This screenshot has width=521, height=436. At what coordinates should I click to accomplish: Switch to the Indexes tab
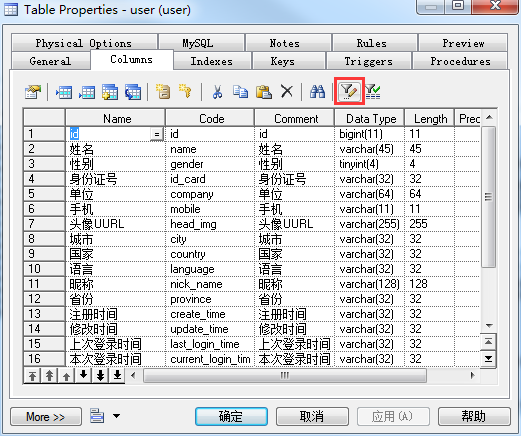(211, 61)
